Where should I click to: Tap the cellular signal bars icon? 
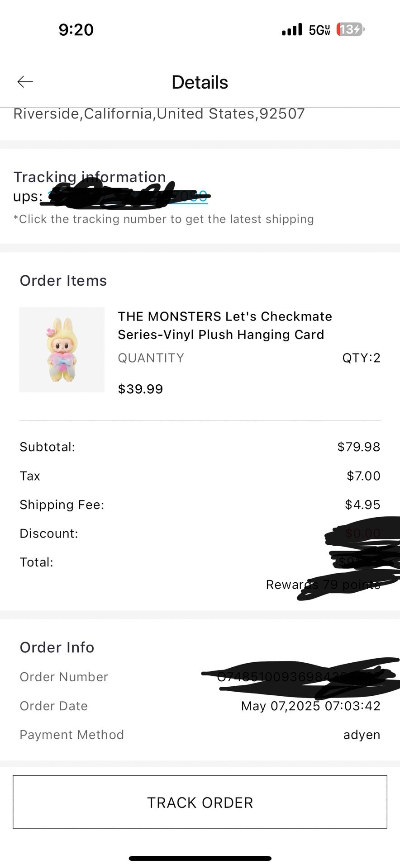tap(291, 30)
